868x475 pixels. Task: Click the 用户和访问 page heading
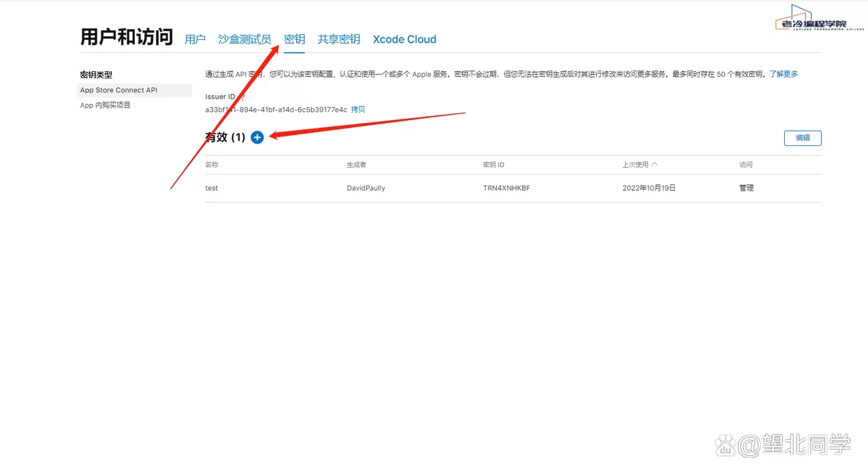pos(126,37)
